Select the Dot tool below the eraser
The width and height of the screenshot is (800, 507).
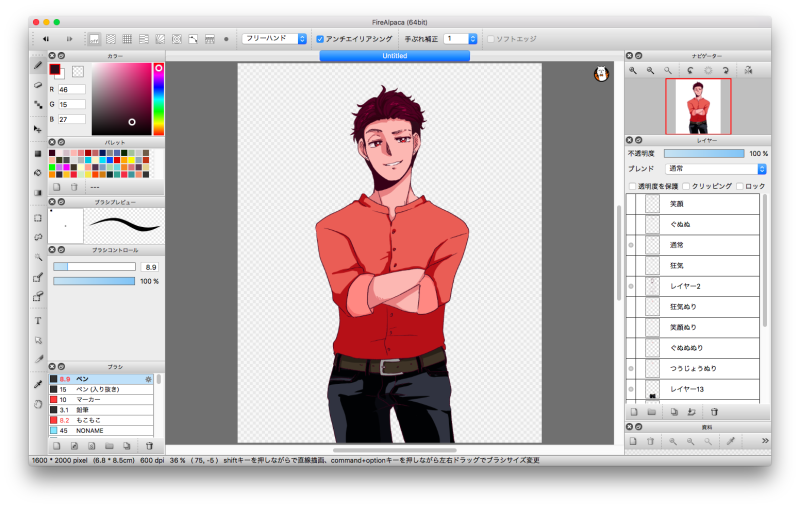pyautogui.click(x=38, y=105)
